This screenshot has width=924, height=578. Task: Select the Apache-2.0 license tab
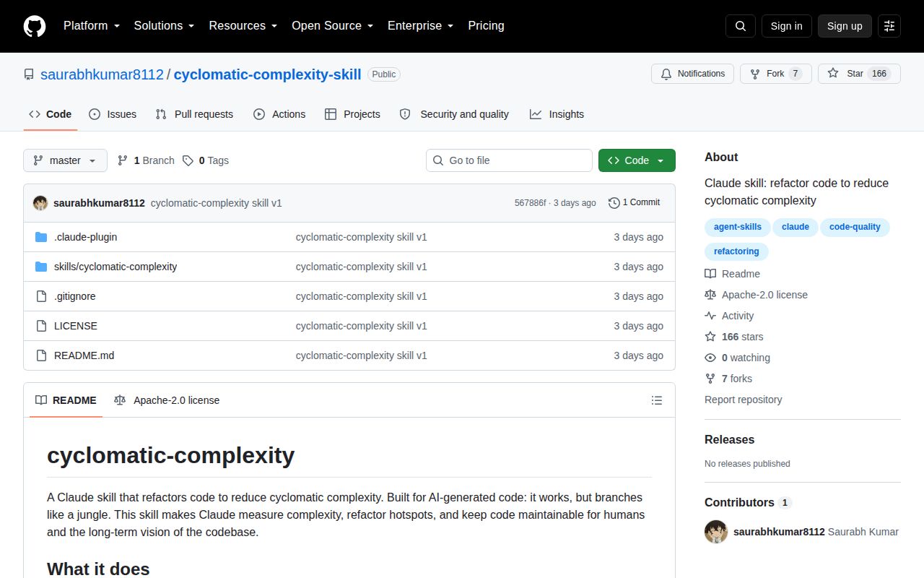(167, 400)
